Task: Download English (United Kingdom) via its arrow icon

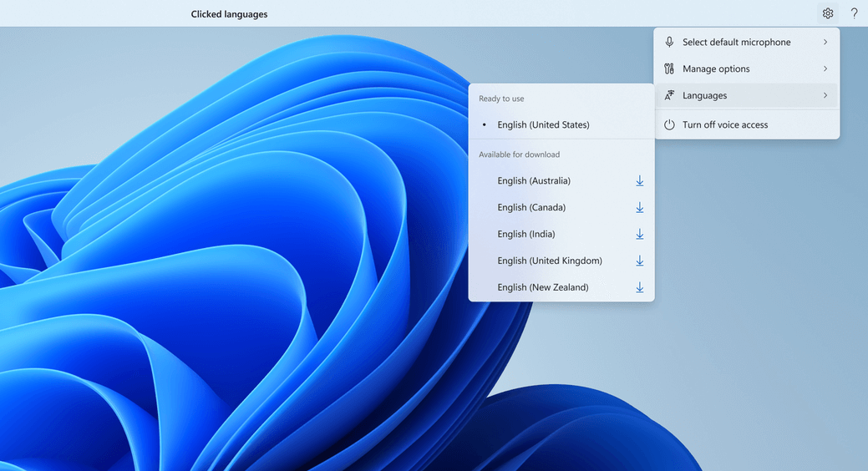Action: click(639, 261)
